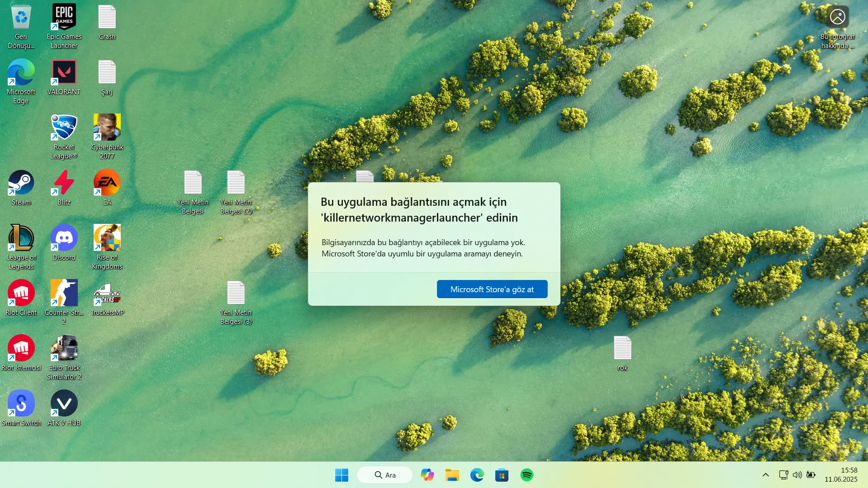Open the 'Bu fotoğraf hakkında' wallpaper info icon

838,27
